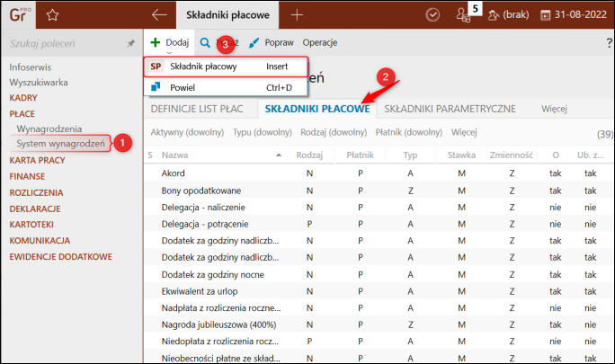Expand FINANSE section
Image resolution: width=615 pixels, height=364 pixels.
coord(27,176)
